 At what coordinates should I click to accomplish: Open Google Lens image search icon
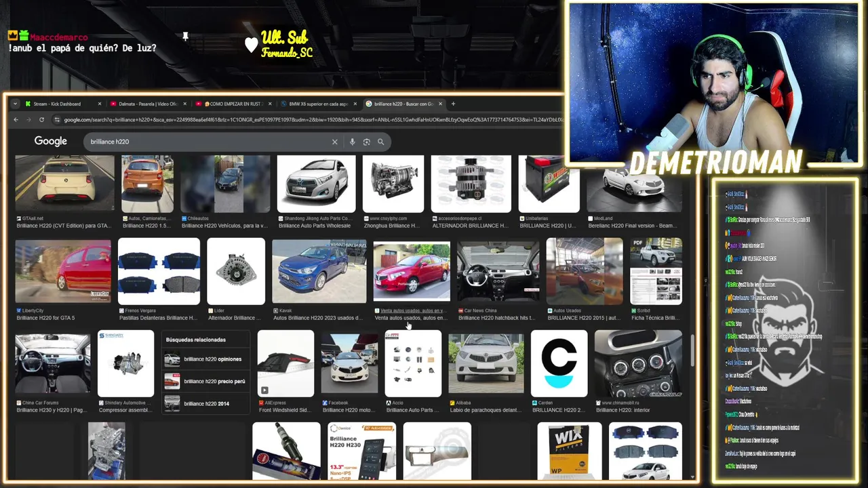(366, 142)
